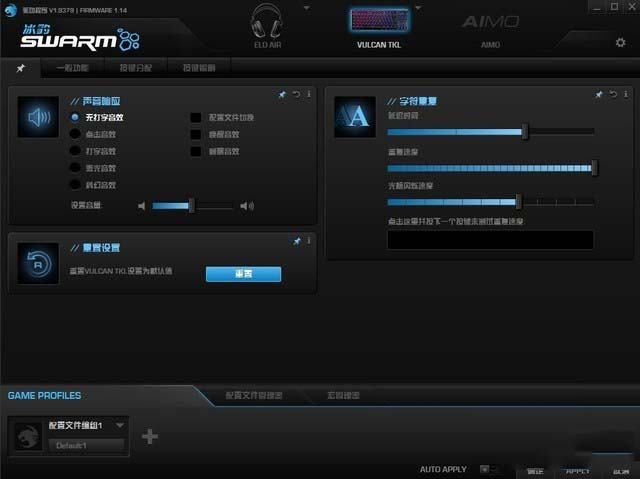
Task: Click the AIMO label under the logo
Action: [490, 45]
